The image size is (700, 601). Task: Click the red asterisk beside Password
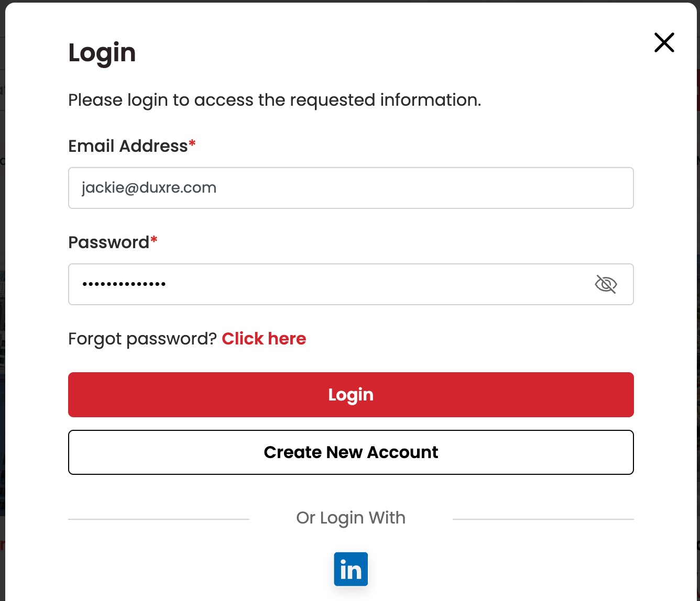[x=154, y=240]
